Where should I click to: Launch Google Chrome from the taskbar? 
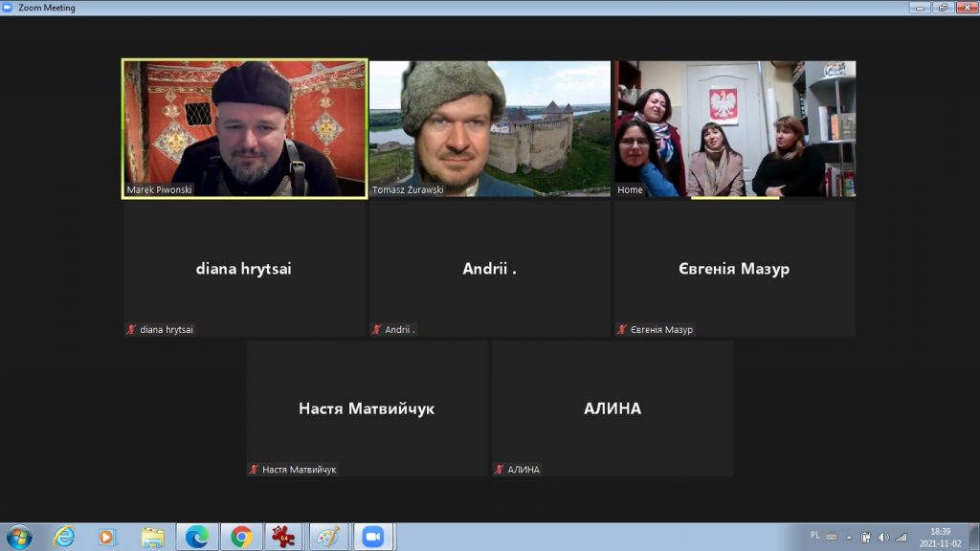[x=241, y=537]
